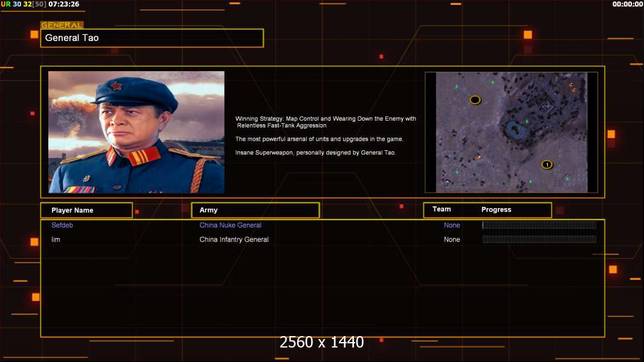Screen dimensions: 644x362
Task: Click General Tao's portrait image
Action: 137,132
